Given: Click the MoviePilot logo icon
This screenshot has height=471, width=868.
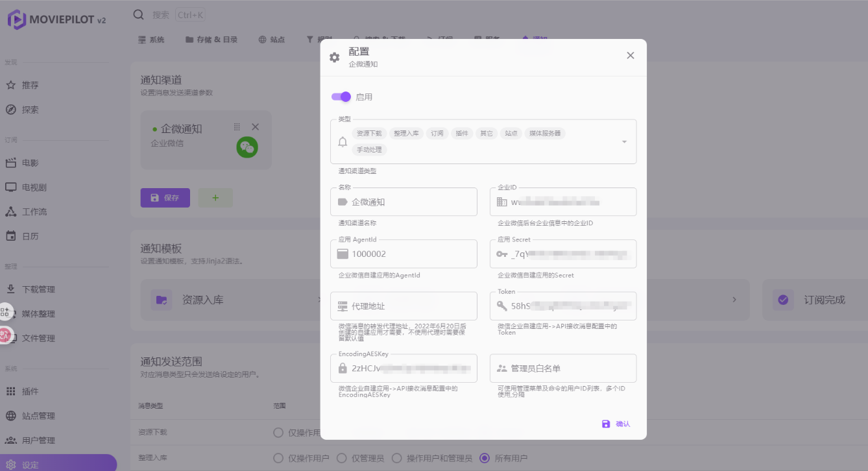Looking at the screenshot, I should [16, 19].
